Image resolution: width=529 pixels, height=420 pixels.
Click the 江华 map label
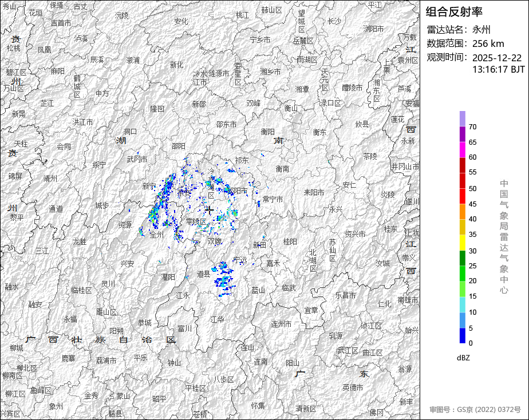(x=217, y=319)
